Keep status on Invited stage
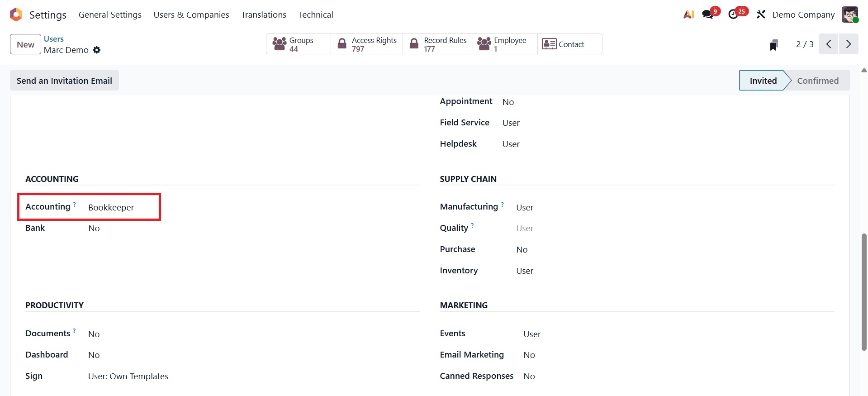 point(763,80)
